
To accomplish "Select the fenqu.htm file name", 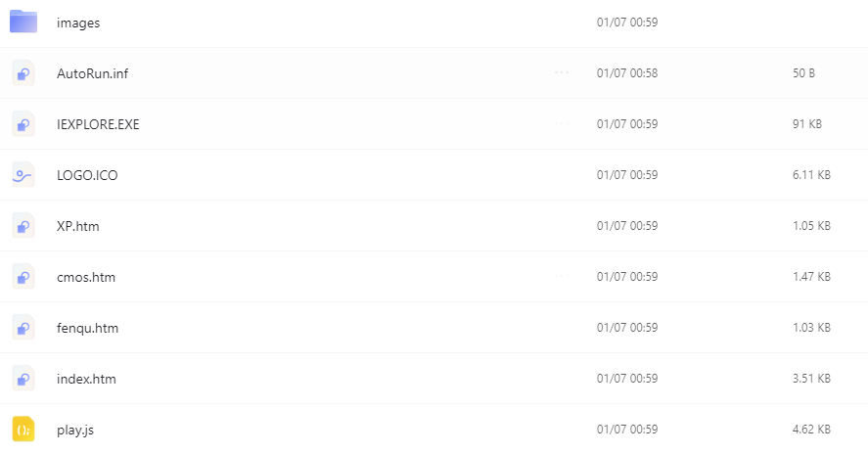I will pyautogui.click(x=87, y=328).
